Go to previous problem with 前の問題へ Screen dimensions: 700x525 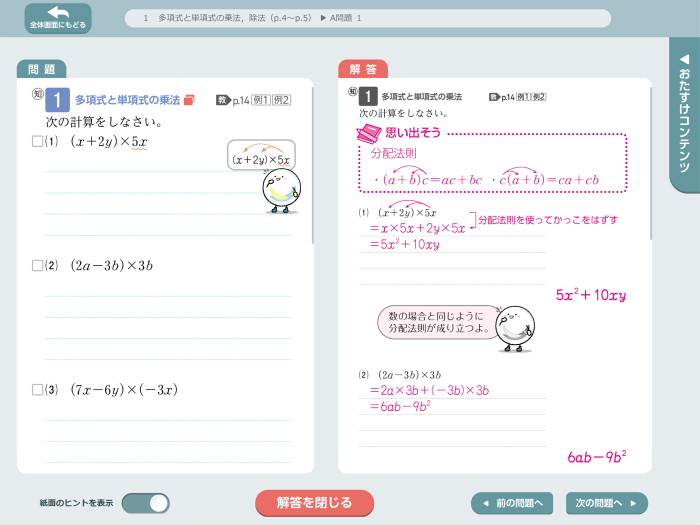(x=512, y=503)
